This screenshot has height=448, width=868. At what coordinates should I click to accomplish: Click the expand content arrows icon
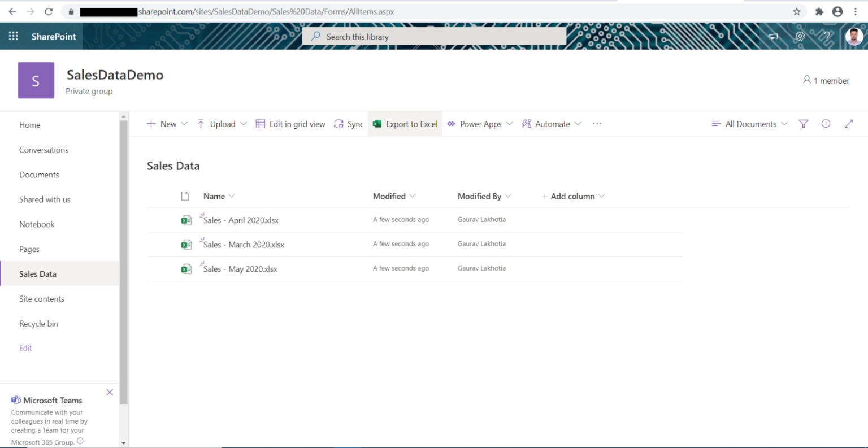pos(848,124)
